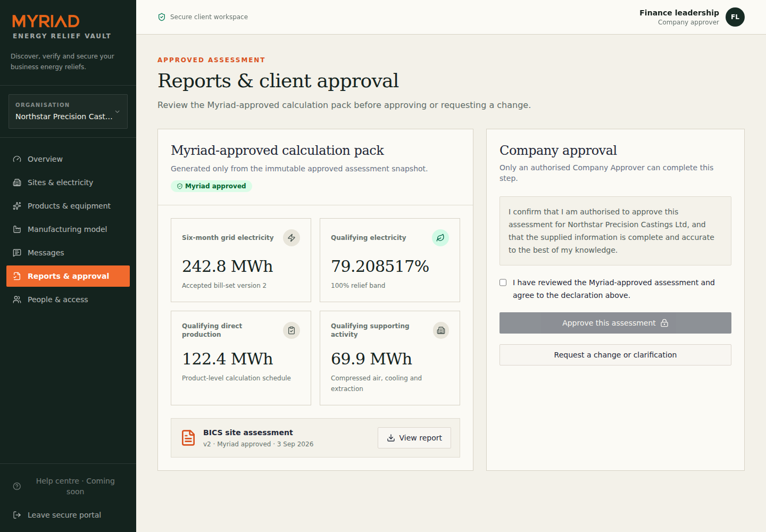Click the Products & equipment sparkle icon
Viewport: 766px width, 532px height.
click(x=17, y=206)
